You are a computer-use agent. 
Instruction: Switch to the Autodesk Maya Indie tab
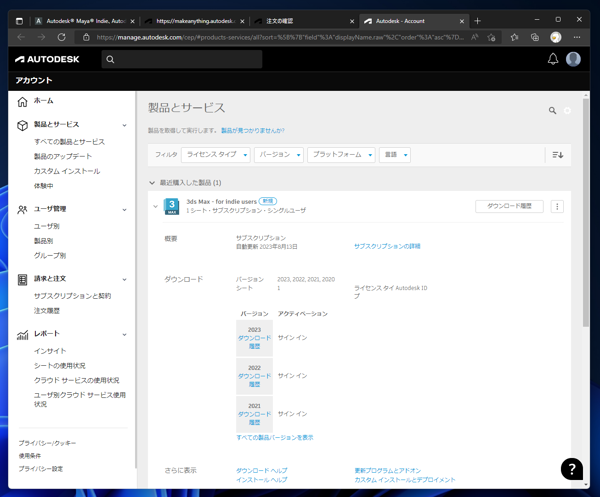(x=85, y=21)
